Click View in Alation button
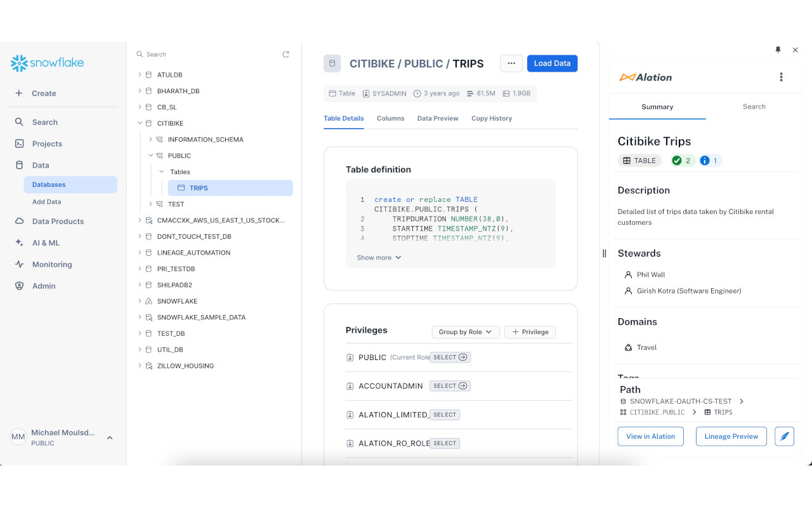This screenshot has width=812, height=508. [650, 436]
